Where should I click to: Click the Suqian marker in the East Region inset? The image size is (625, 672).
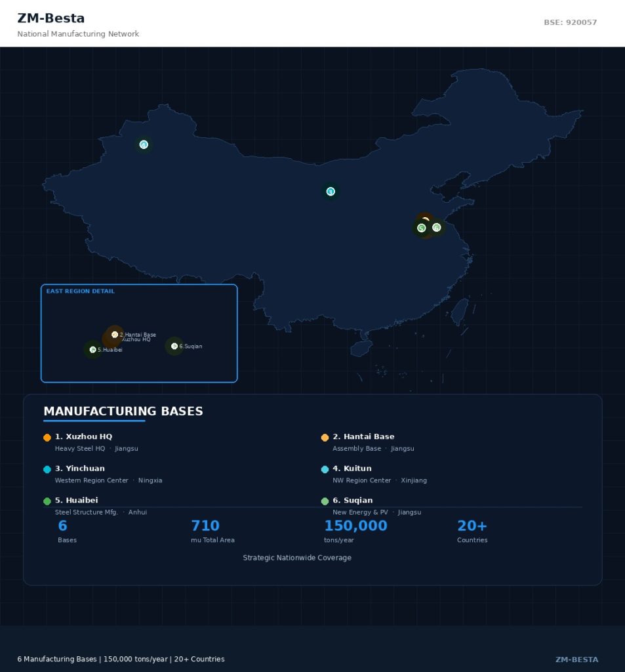[x=174, y=346]
